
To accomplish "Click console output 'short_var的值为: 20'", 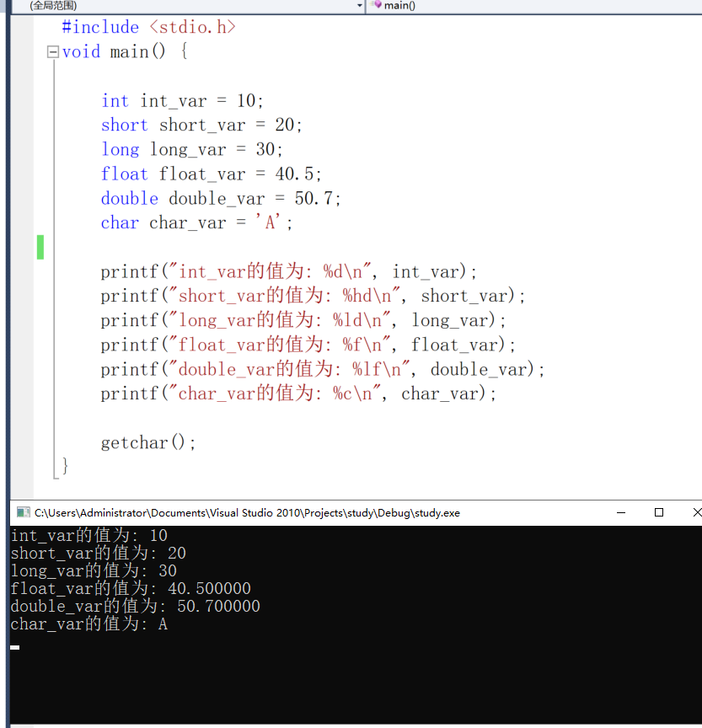I will tap(98, 553).
